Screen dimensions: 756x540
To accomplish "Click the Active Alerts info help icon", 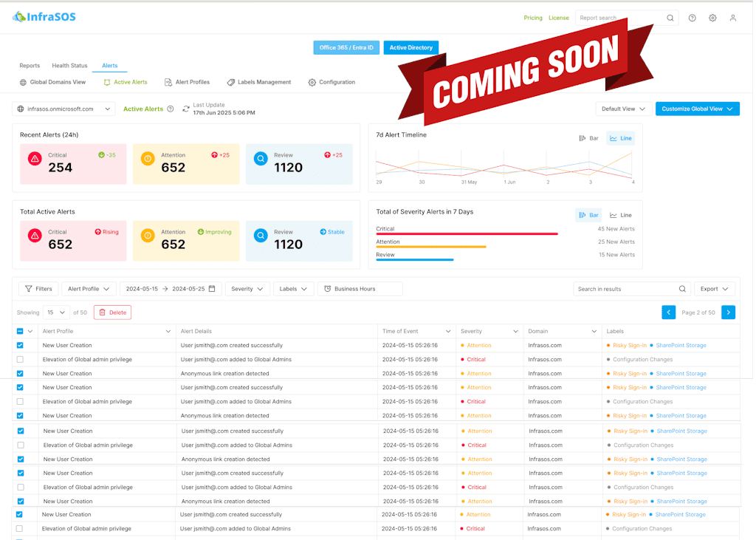I will pos(171,109).
